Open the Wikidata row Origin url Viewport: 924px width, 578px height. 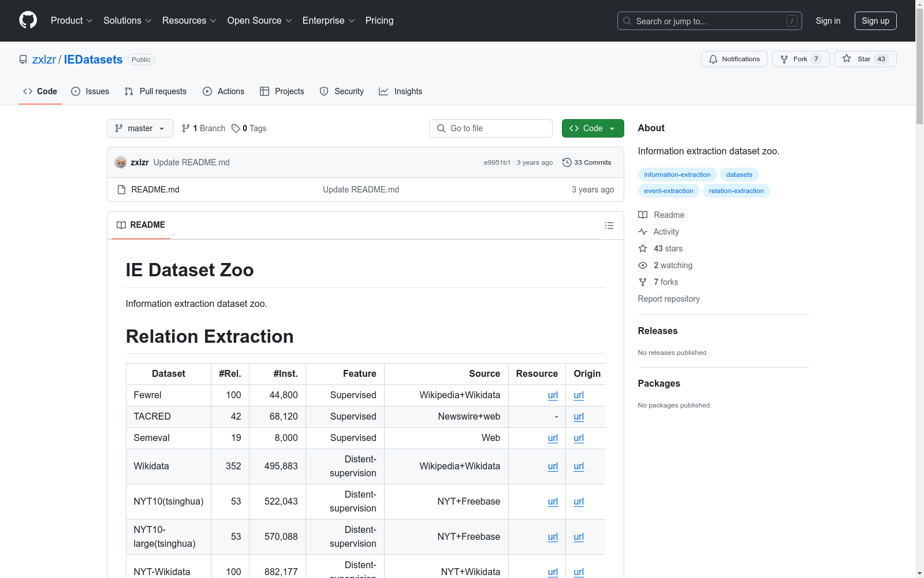click(x=579, y=466)
